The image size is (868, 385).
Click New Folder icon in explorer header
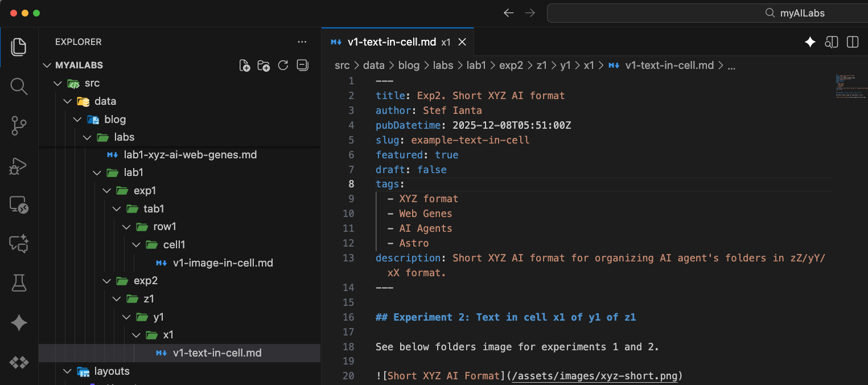pos(264,65)
